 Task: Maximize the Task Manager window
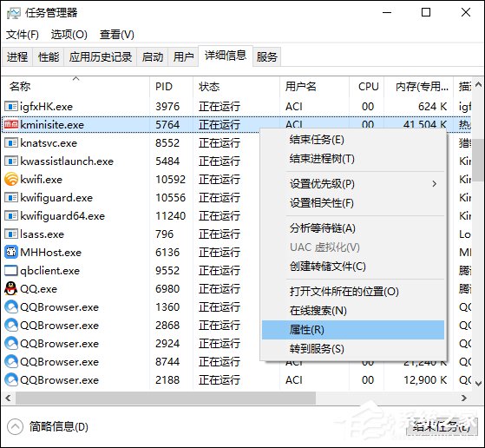(426, 12)
